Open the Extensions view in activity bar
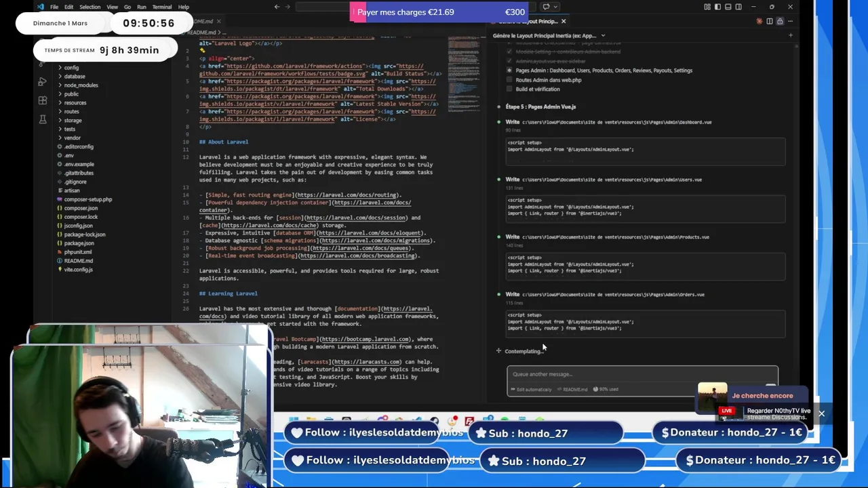The width and height of the screenshot is (868, 488). [x=42, y=100]
